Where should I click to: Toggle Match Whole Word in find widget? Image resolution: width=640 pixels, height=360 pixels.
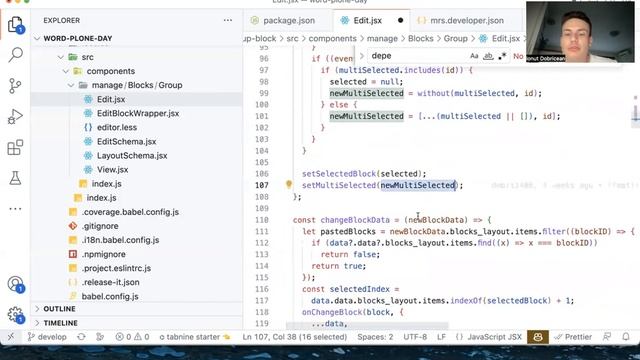[488, 56]
